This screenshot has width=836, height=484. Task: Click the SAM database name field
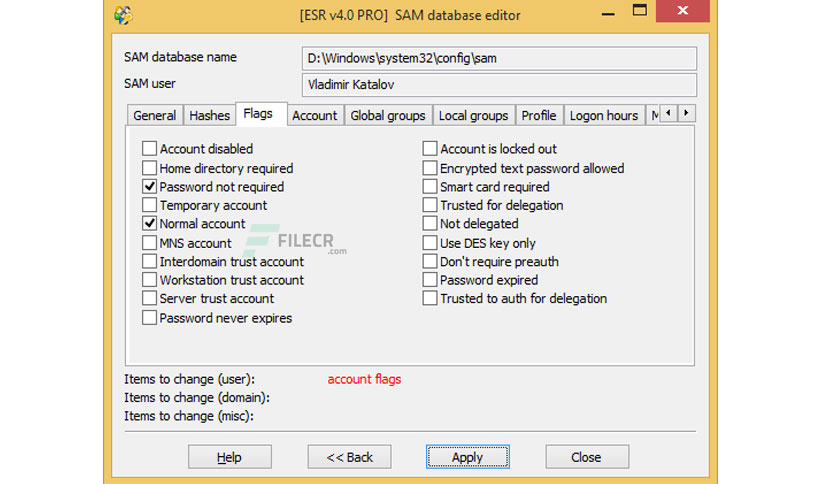point(499,58)
